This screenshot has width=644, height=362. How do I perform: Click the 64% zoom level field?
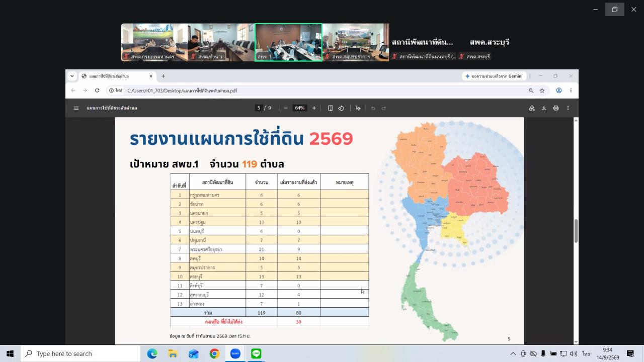point(300,108)
